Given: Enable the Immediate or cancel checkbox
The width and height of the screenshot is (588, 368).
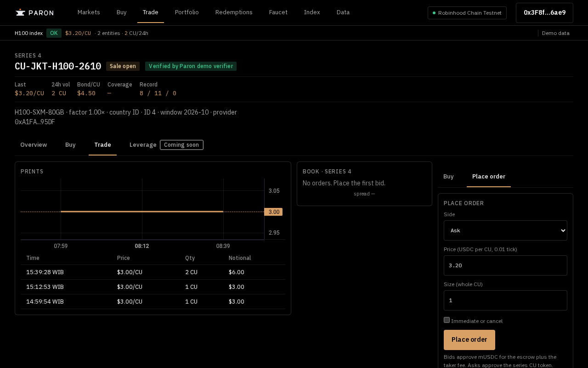Looking at the screenshot, I should [x=447, y=320].
